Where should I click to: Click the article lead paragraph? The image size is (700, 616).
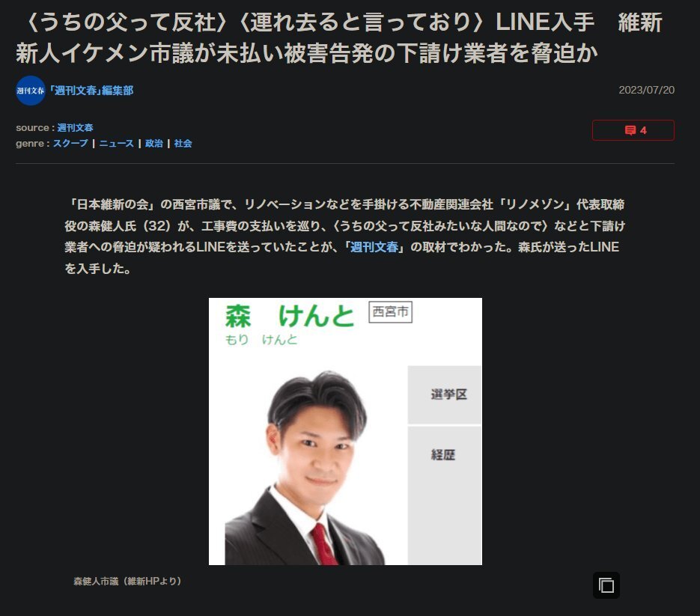coord(344,236)
